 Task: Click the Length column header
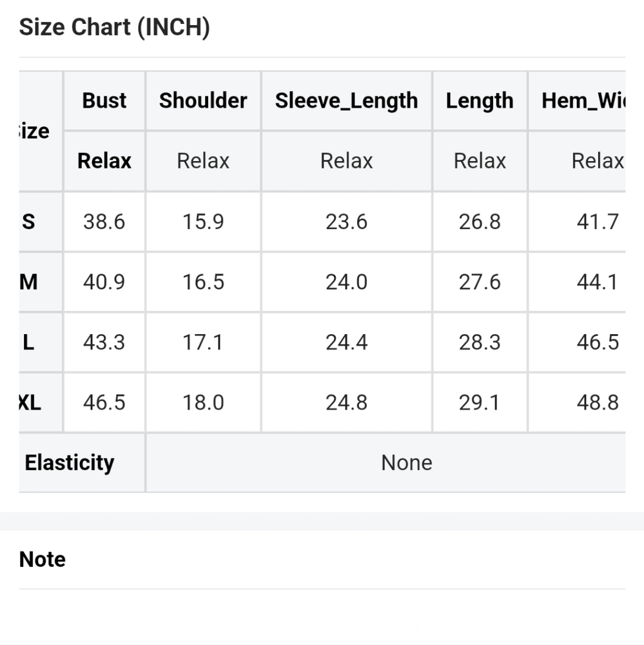[480, 101]
